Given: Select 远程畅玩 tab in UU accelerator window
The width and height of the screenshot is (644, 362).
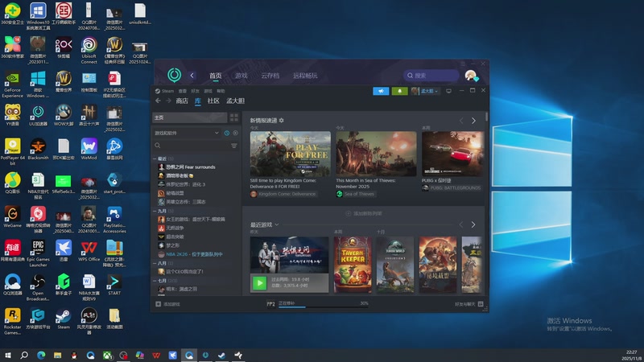Looking at the screenshot, I should (305, 76).
